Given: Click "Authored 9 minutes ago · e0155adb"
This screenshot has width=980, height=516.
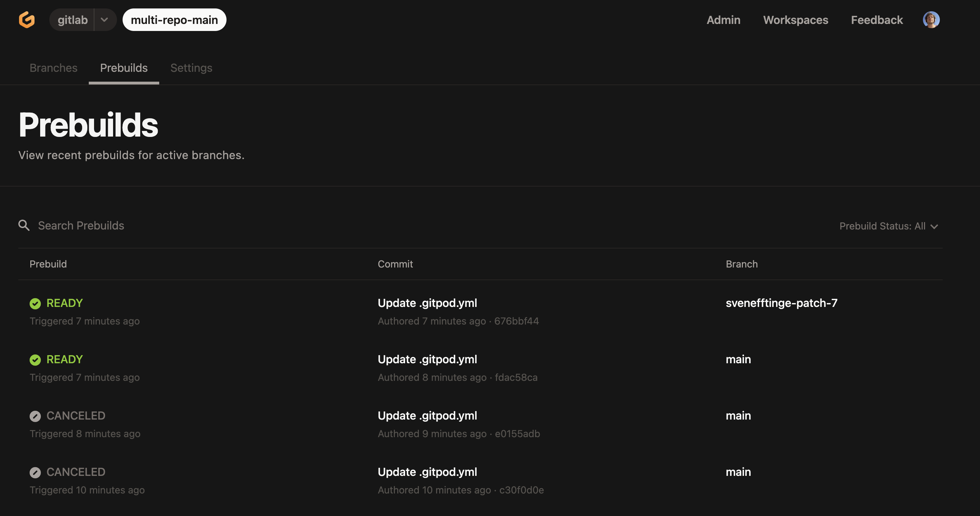Looking at the screenshot, I should pos(459,434).
